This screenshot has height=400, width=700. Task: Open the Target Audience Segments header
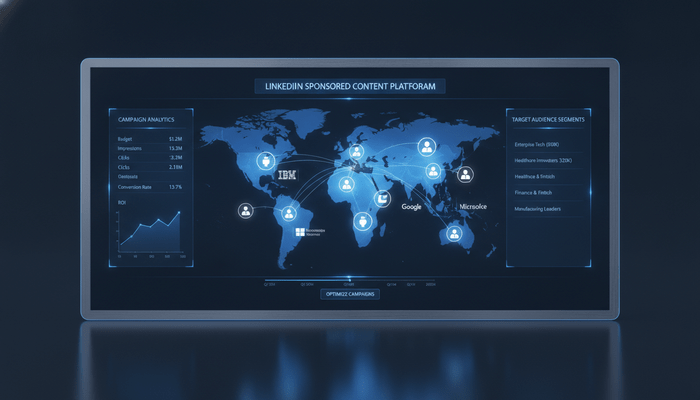tap(548, 120)
